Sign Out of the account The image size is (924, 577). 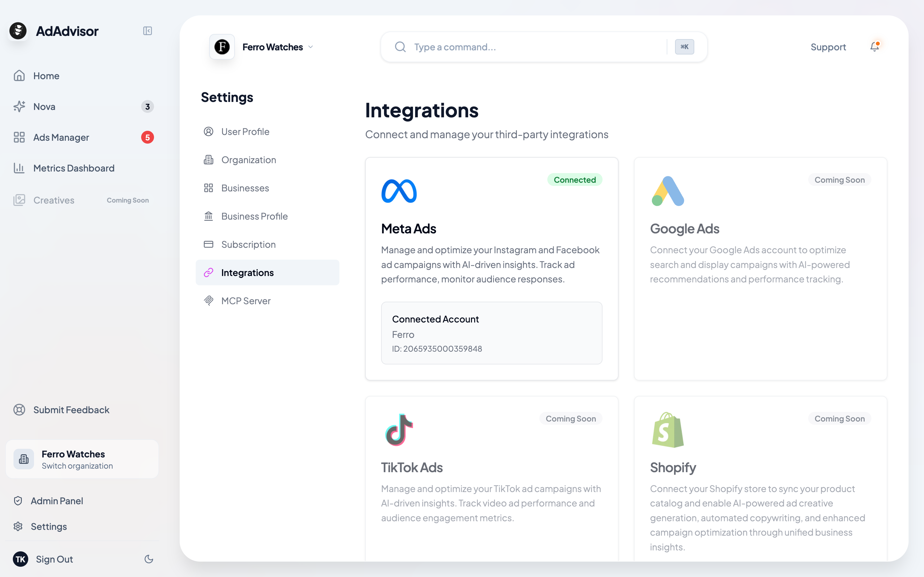point(54,559)
